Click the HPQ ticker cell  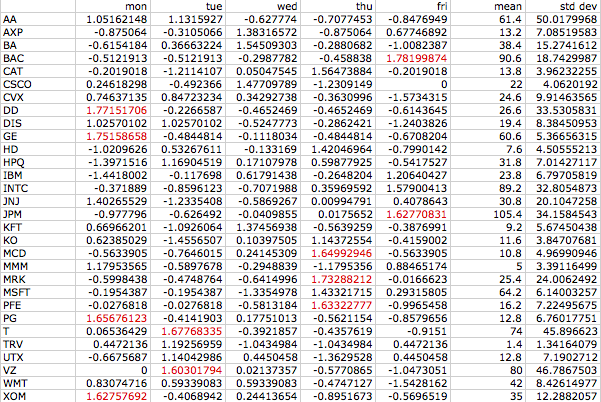pyautogui.click(x=38, y=162)
